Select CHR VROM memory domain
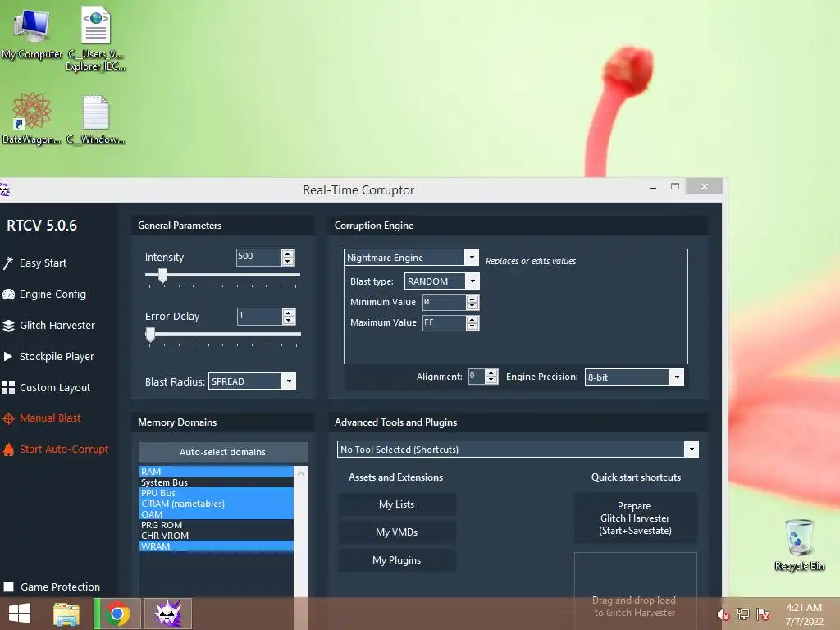Screen dimensions: 840x630 click(217, 536)
